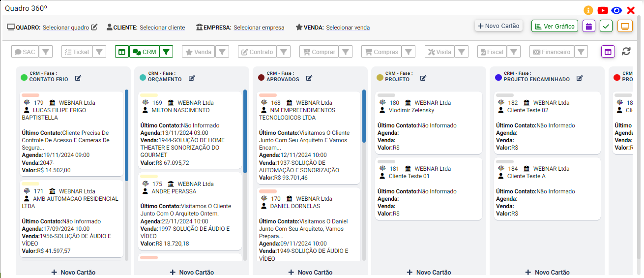Click the purple calendar icon button
The height and width of the screenshot is (278, 644).
[x=589, y=26]
